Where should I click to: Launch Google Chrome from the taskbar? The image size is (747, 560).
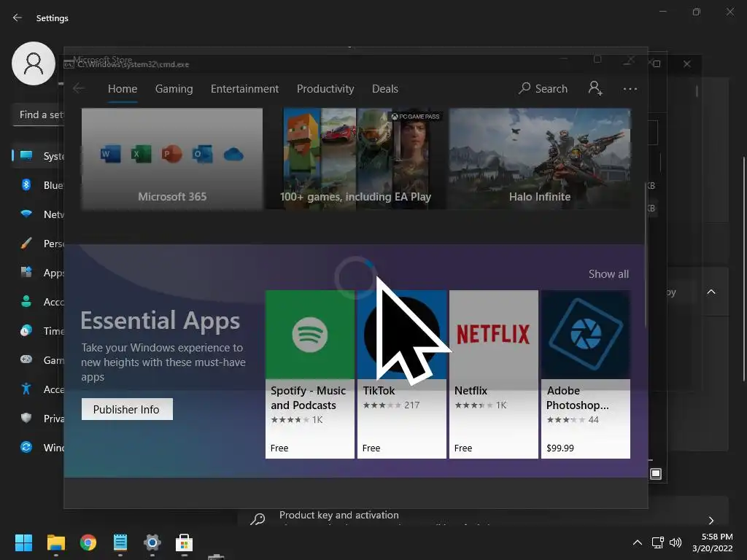click(88, 542)
